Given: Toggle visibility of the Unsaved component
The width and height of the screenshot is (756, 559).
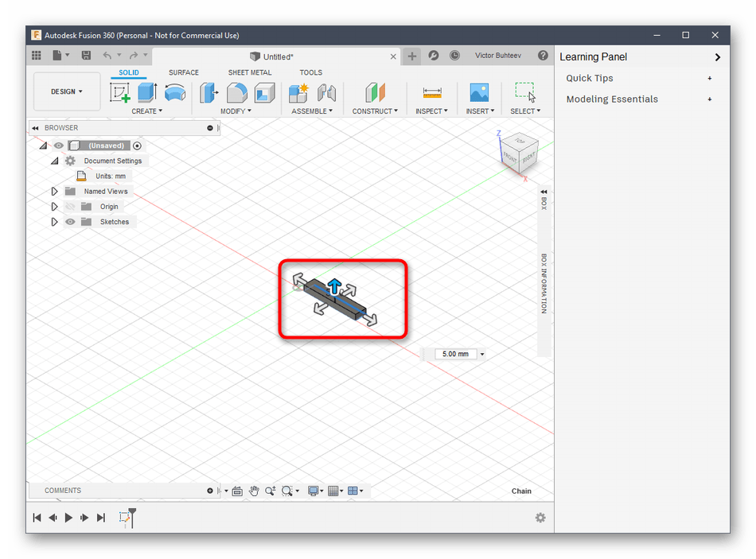Looking at the screenshot, I should click(58, 146).
